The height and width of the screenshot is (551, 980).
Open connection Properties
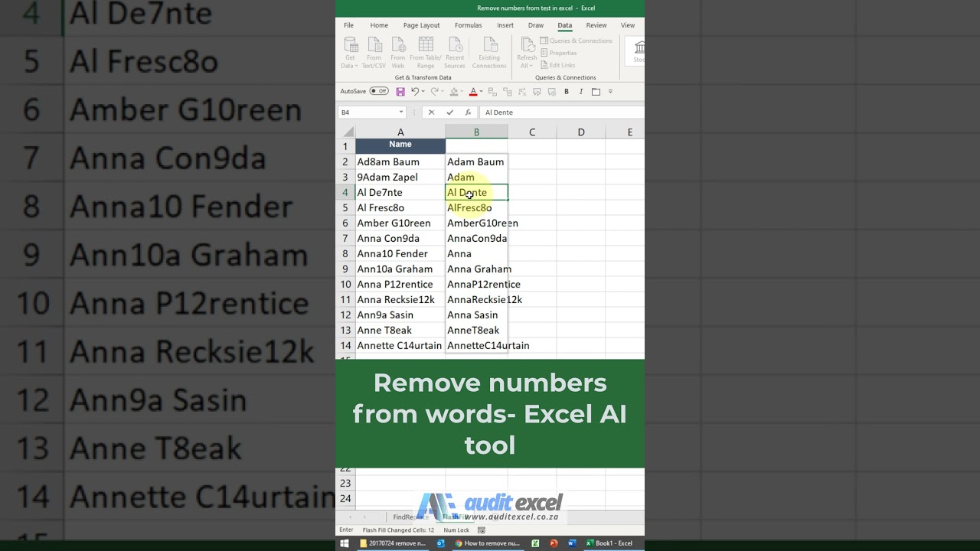(x=559, y=53)
